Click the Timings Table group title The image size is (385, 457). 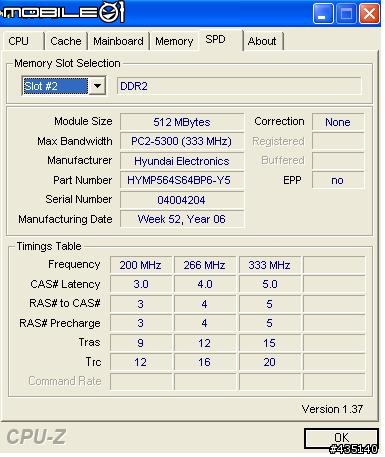(x=49, y=246)
